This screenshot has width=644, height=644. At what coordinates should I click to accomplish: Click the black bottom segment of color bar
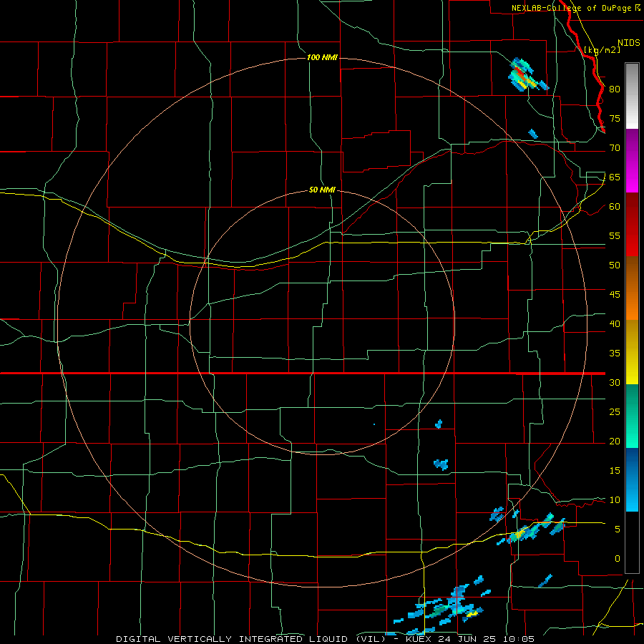point(632,542)
